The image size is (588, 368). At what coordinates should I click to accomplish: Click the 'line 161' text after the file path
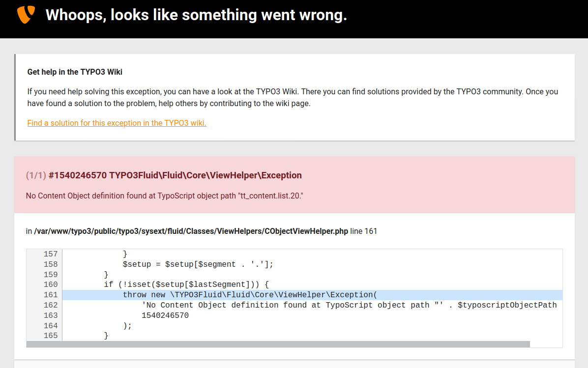pyautogui.click(x=363, y=231)
